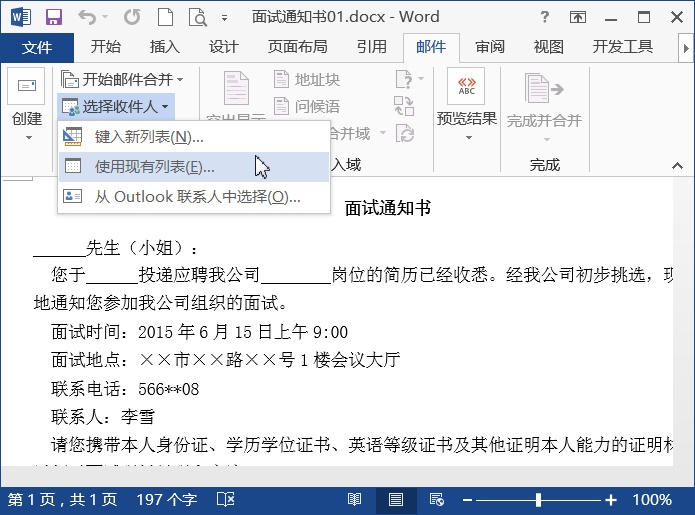Click the line 联系人: 李雪
Image resolution: width=695 pixels, height=515 pixels.
(103, 417)
